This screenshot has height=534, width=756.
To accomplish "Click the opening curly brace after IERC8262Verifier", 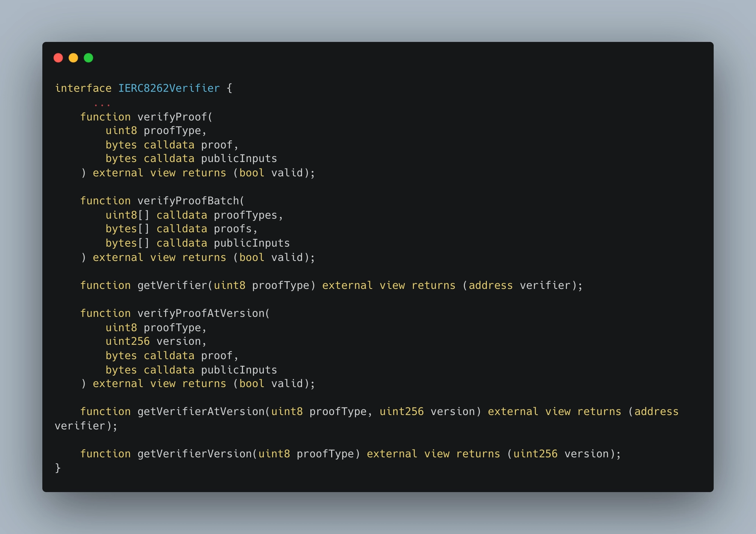I will pyautogui.click(x=229, y=88).
